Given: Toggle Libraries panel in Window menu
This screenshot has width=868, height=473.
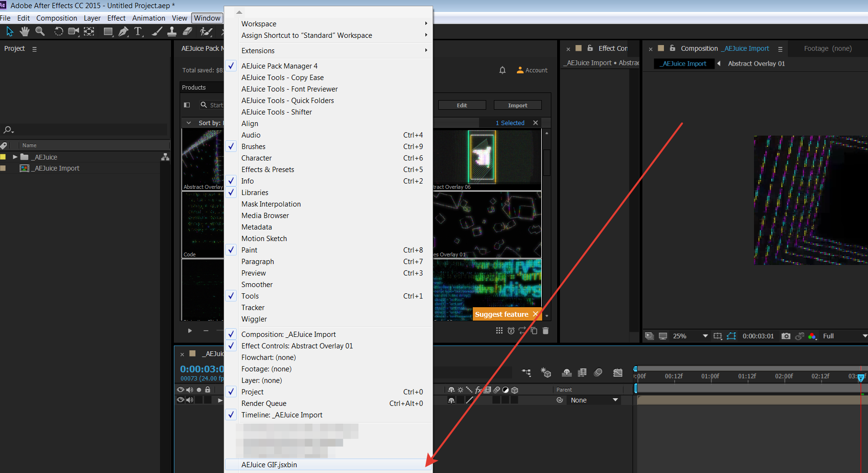Looking at the screenshot, I should pos(254,193).
